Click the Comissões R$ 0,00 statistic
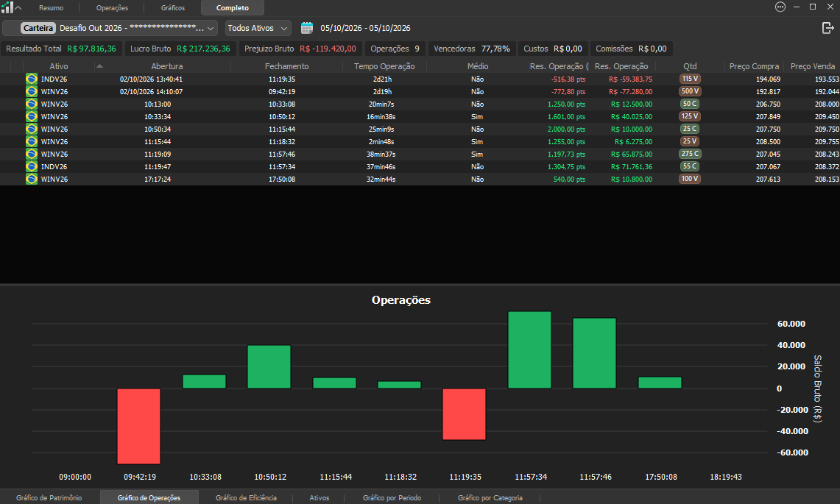The image size is (840, 504). (631, 49)
